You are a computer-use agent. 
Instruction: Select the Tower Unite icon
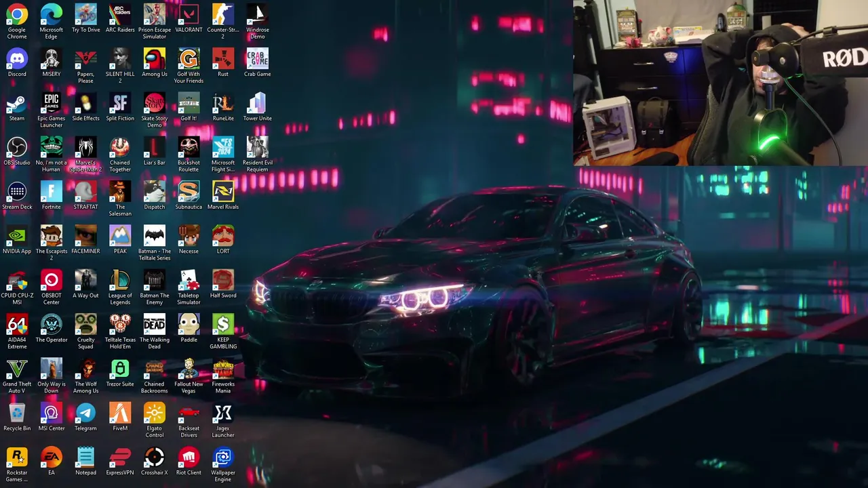[258, 103]
